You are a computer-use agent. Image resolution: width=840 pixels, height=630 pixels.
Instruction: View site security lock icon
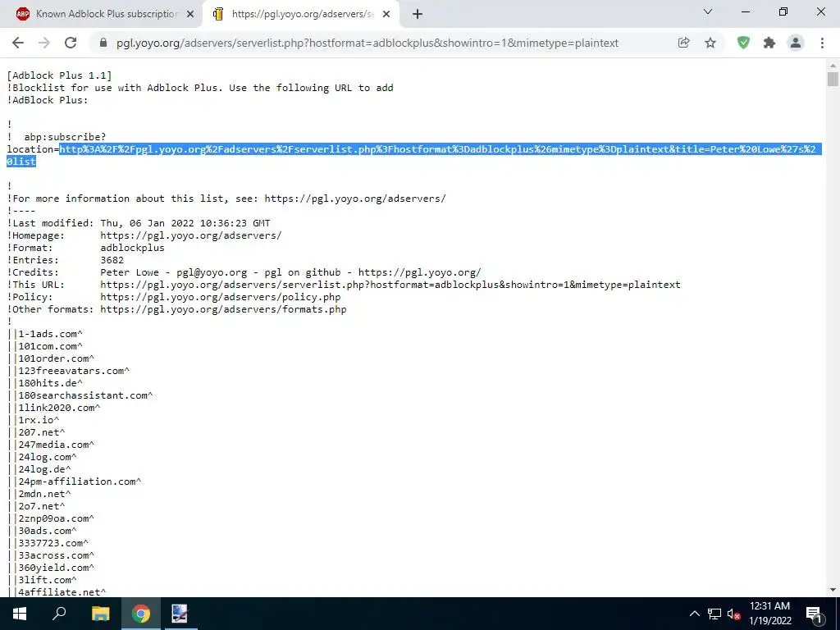tap(103, 43)
